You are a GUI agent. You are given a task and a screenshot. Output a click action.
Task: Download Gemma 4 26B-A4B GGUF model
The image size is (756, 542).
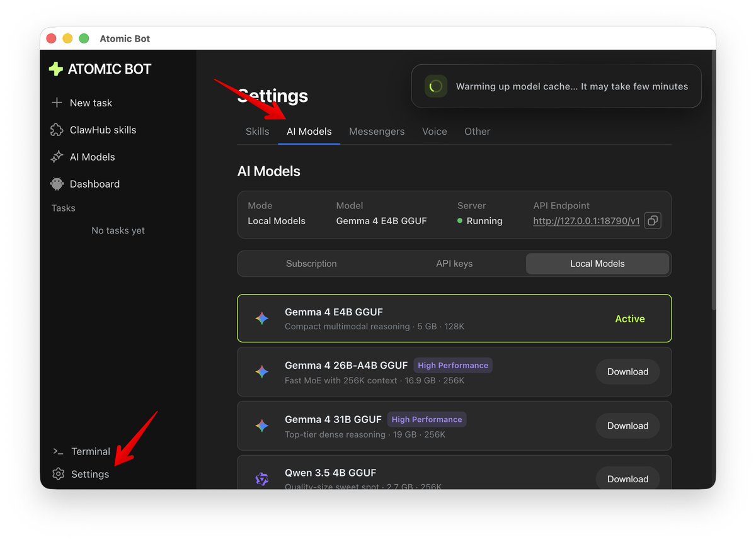(x=627, y=372)
